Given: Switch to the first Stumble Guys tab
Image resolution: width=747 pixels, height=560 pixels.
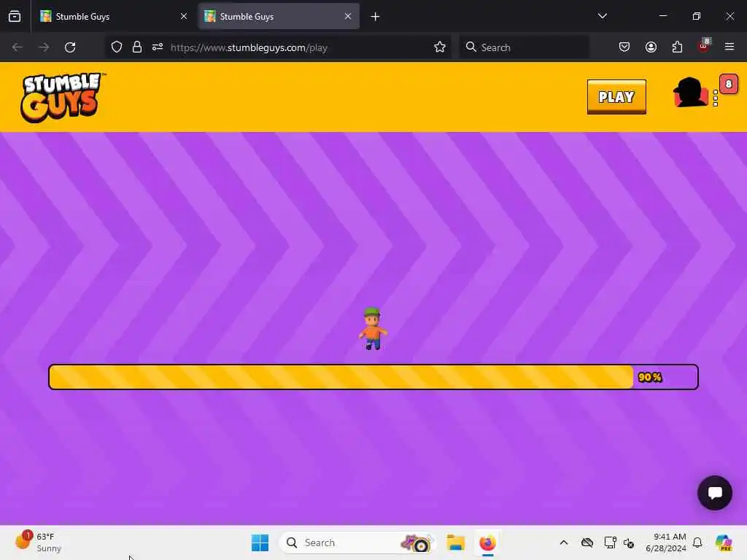Looking at the screenshot, I should pos(114,16).
